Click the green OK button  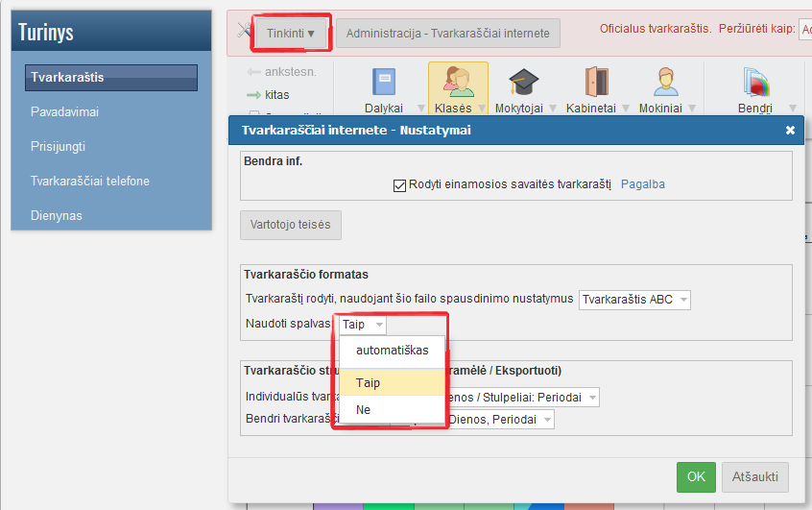696,476
